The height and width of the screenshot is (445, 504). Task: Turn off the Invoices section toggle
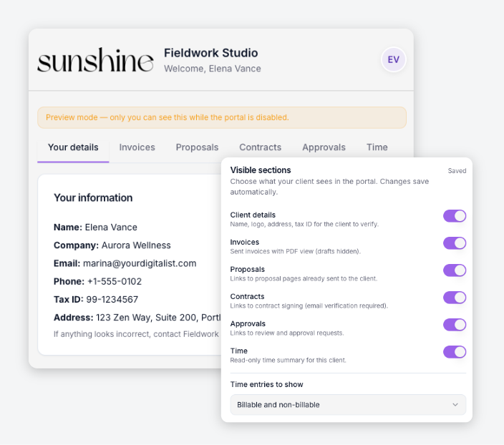point(455,243)
